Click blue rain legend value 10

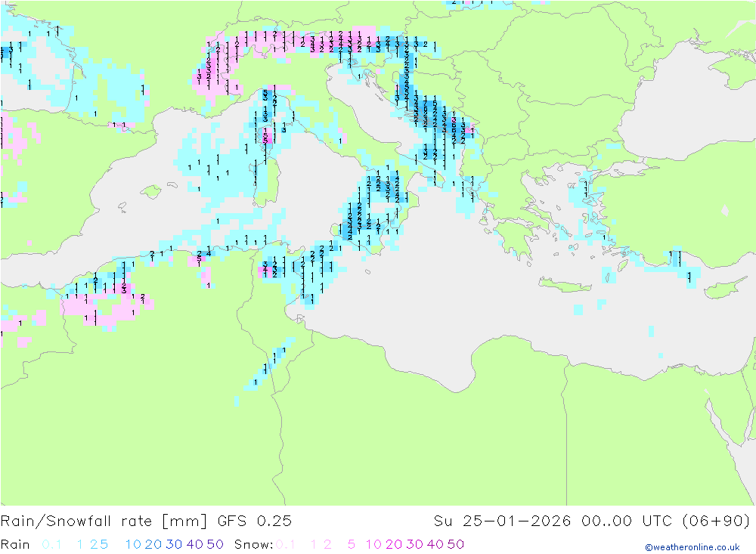click(x=133, y=544)
